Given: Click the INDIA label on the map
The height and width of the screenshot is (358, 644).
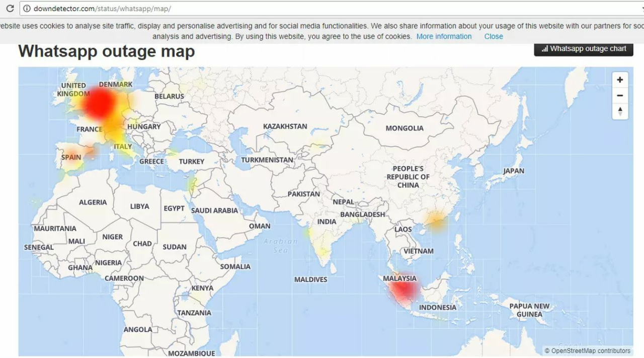Looking at the screenshot, I should tap(327, 222).
